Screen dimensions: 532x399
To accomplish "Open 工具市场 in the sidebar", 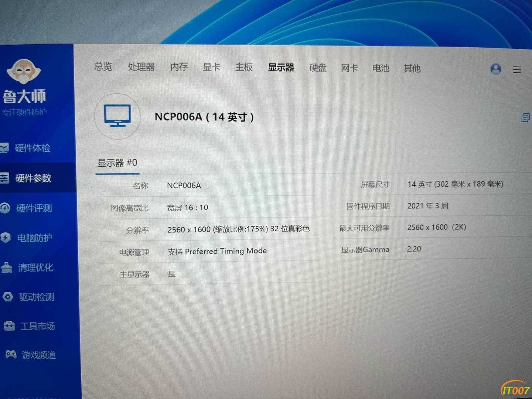I will (x=38, y=326).
